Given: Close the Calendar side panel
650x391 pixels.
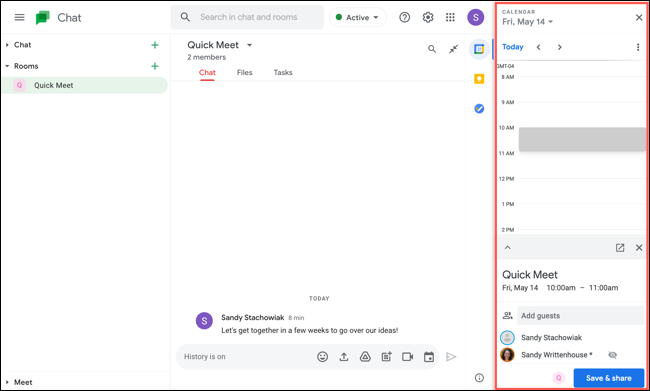Looking at the screenshot, I should [639, 17].
